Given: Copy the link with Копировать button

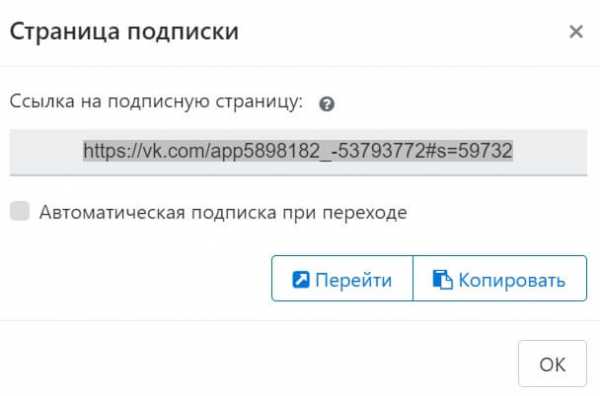Looking at the screenshot, I should (500, 278).
